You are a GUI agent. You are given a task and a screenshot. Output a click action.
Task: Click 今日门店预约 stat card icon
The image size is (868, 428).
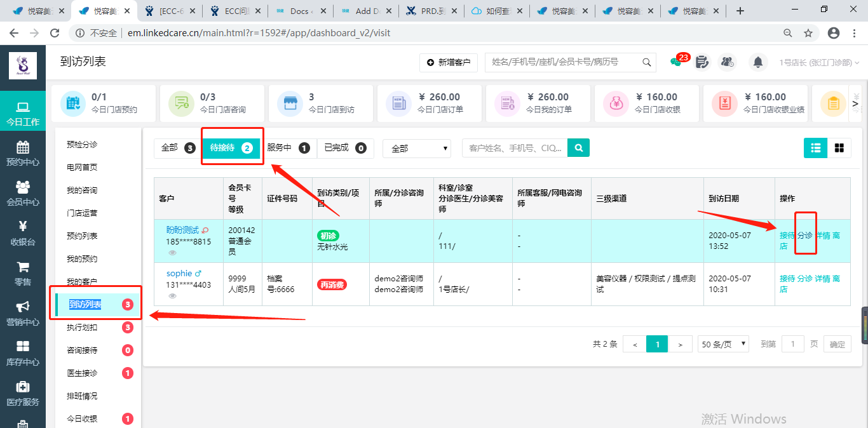click(x=73, y=104)
